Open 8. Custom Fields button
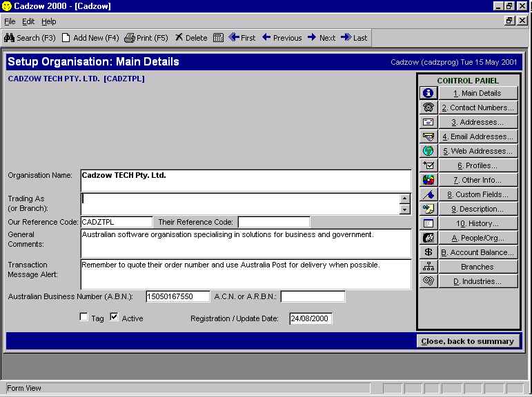This screenshot has width=532, height=397. pyautogui.click(x=477, y=194)
